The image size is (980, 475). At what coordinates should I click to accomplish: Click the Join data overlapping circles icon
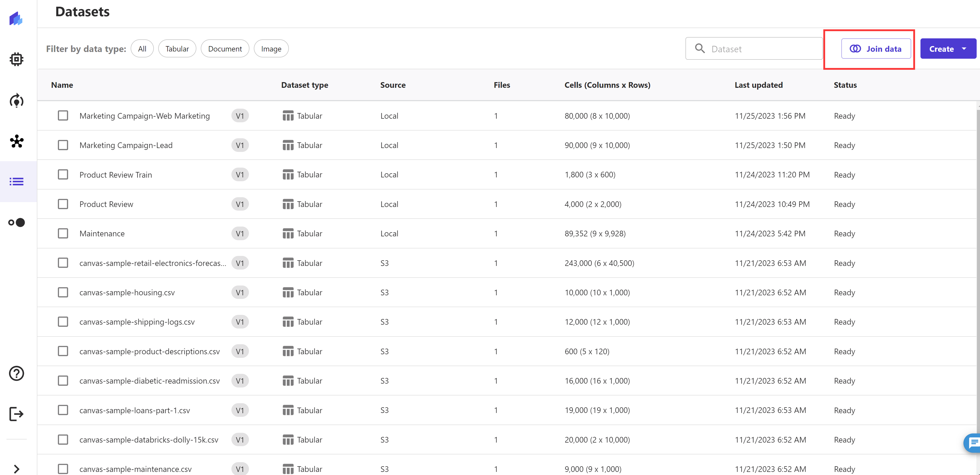coord(855,49)
